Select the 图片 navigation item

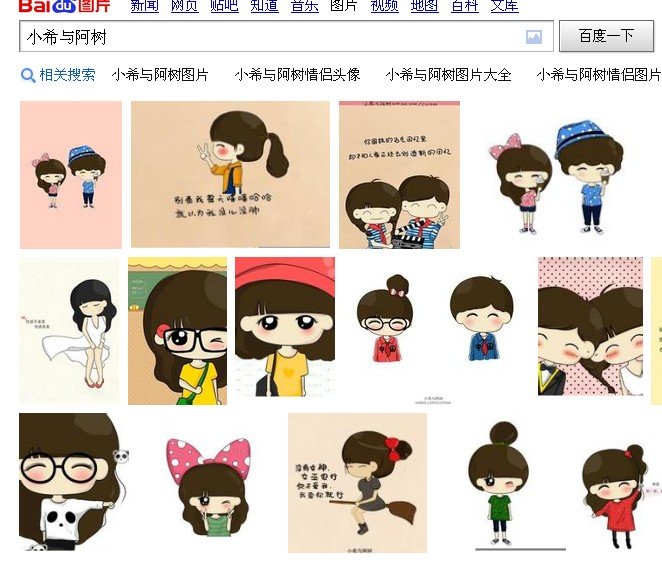344,5
